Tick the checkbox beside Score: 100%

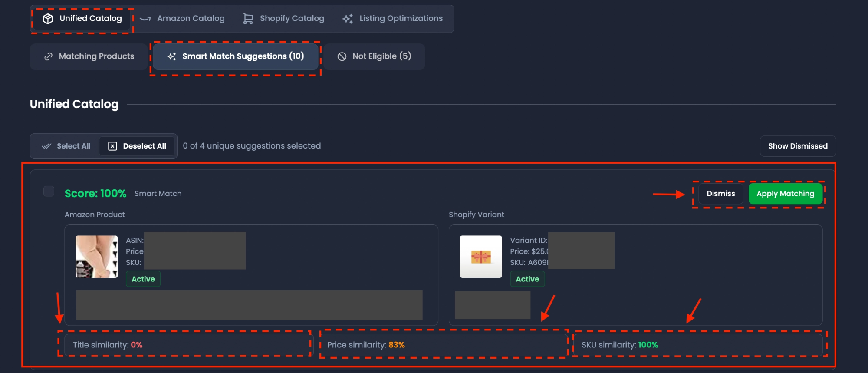click(49, 191)
